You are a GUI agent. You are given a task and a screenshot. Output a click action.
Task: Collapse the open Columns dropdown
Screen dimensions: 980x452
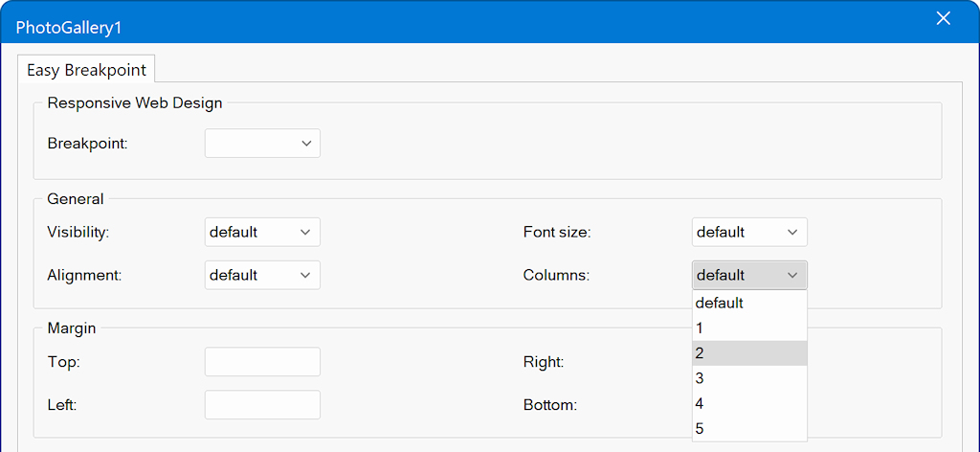point(748,275)
